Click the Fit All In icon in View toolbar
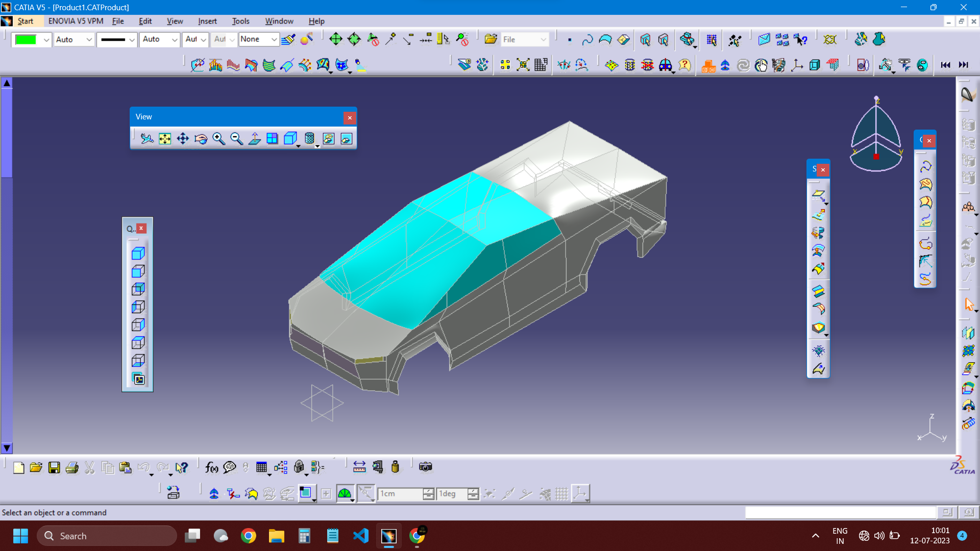Image resolution: width=980 pixels, height=551 pixels. pos(164,138)
